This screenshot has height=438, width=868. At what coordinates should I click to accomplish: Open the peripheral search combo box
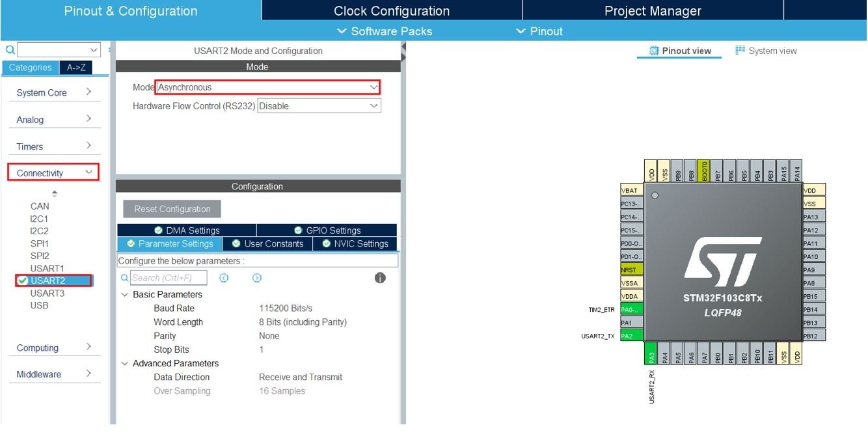pos(59,49)
